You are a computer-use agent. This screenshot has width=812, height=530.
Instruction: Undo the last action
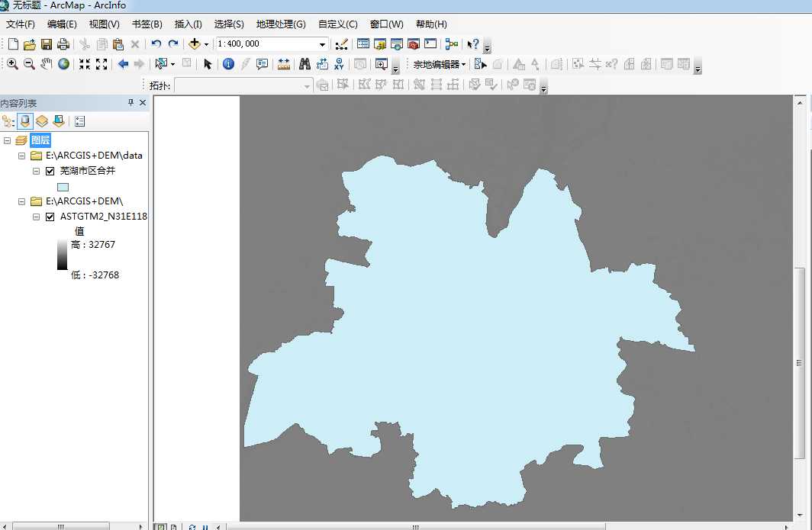(156, 44)
